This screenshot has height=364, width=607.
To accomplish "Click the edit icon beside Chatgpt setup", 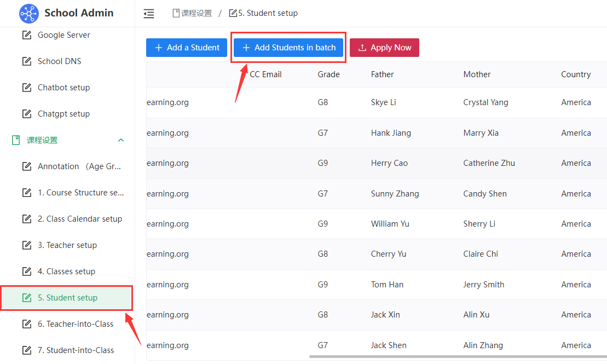I will click(x=26, y=114).
